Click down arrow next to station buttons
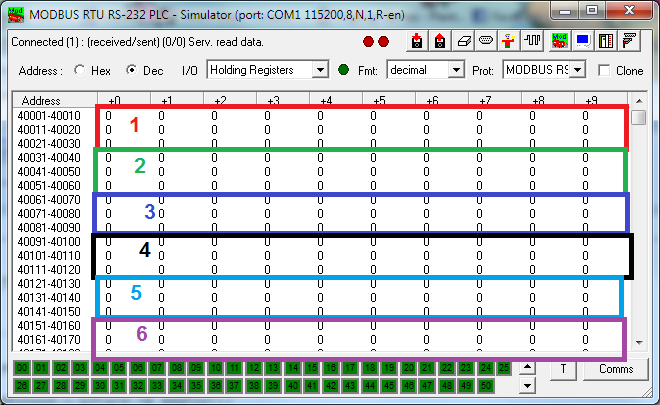660x405 pixels. tap(527, 386)
